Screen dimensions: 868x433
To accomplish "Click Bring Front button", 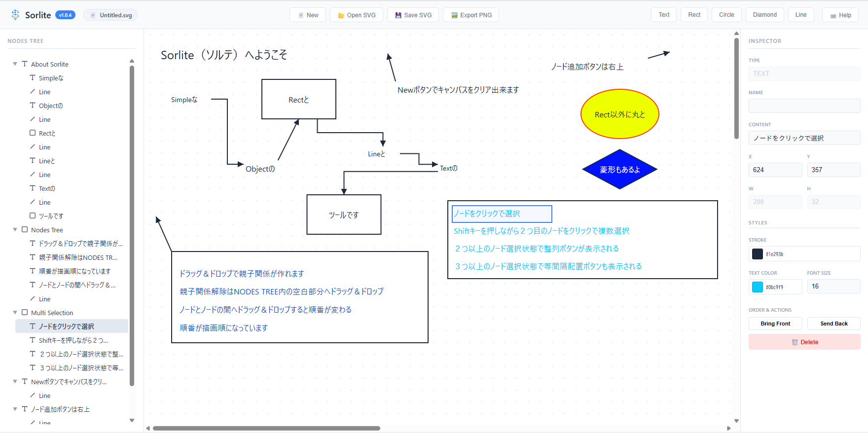I will click(x=775, y=324).
